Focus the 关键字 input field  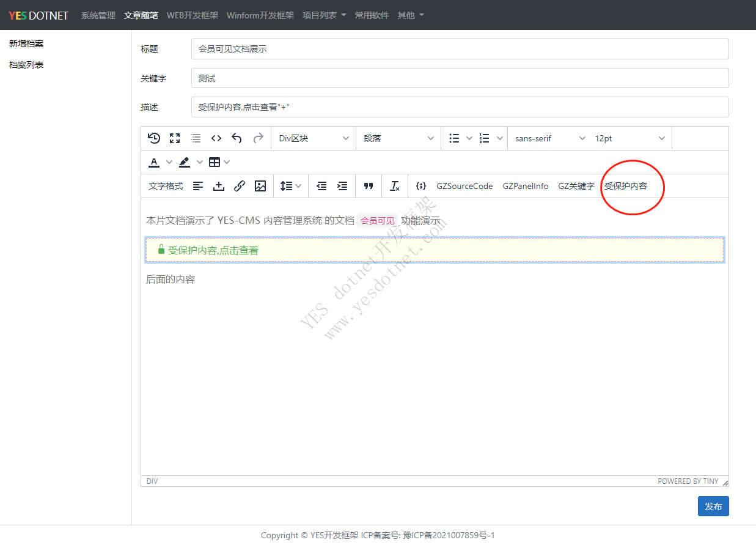pos(460,78)
